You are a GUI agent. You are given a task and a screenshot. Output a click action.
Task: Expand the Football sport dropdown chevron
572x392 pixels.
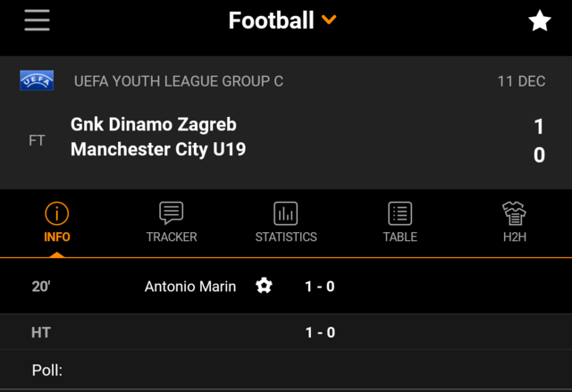[x=329, y=20]
